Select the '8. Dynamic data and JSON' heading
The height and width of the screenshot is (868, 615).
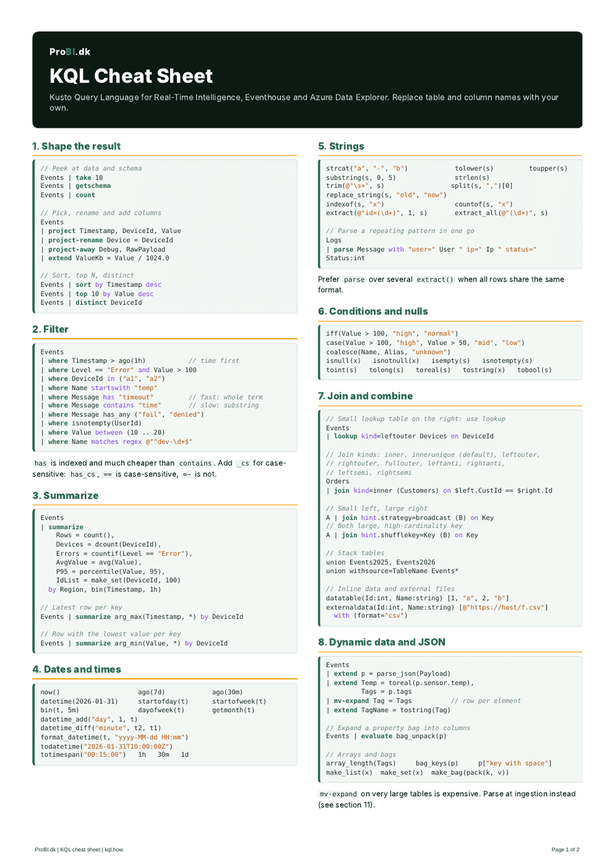click(382, 642)
